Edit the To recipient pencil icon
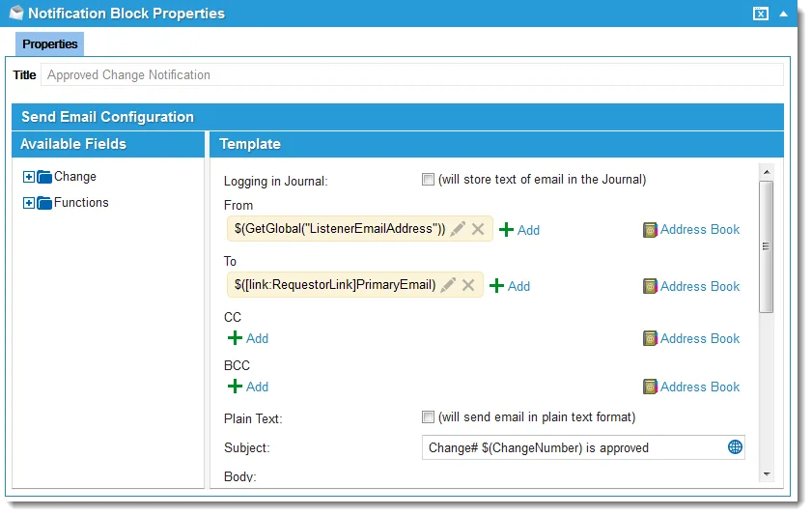 coord(448,285)
